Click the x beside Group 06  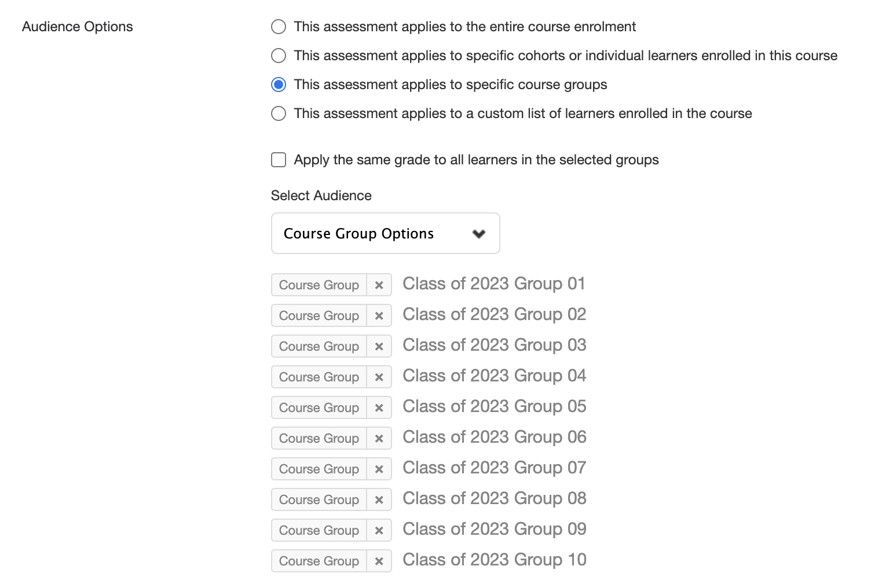379,438
